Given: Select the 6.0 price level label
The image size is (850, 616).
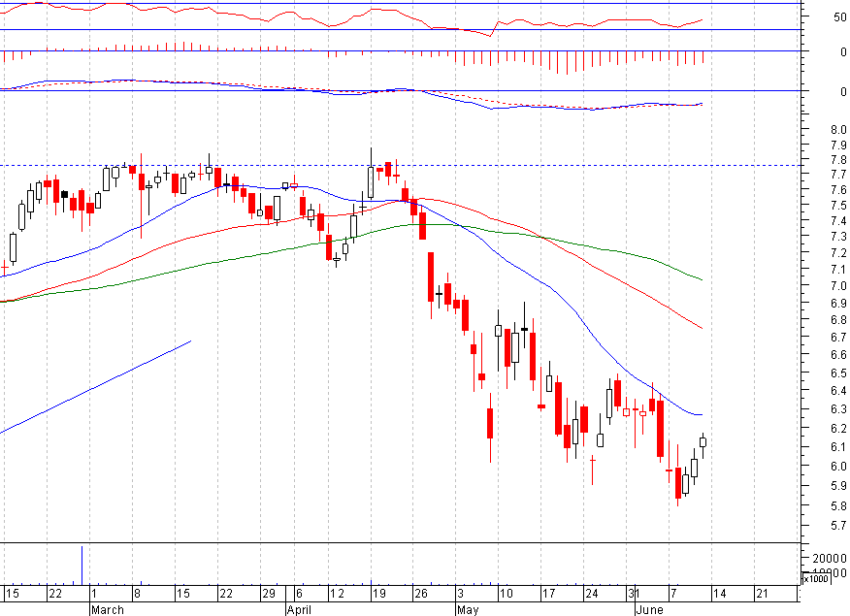Looking at the screenshot, I should point(838,467).
